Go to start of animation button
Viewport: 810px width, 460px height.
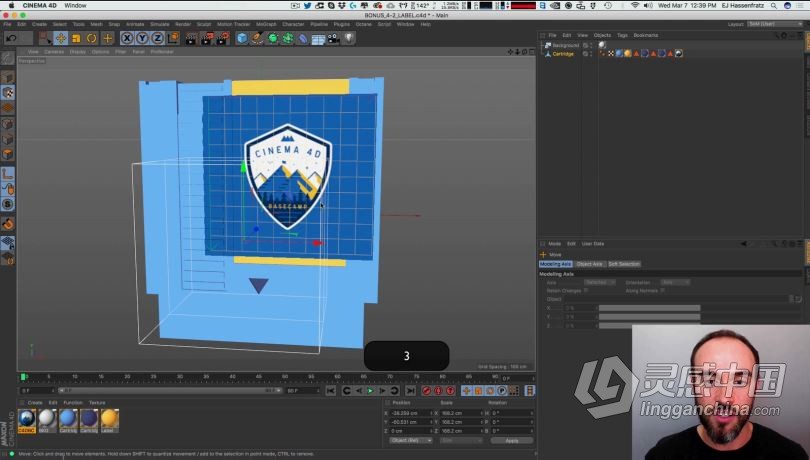[x=331, y=391]
